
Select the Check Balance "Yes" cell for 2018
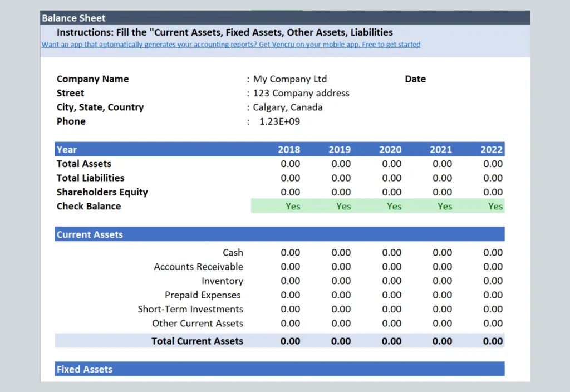pos(293,207)
